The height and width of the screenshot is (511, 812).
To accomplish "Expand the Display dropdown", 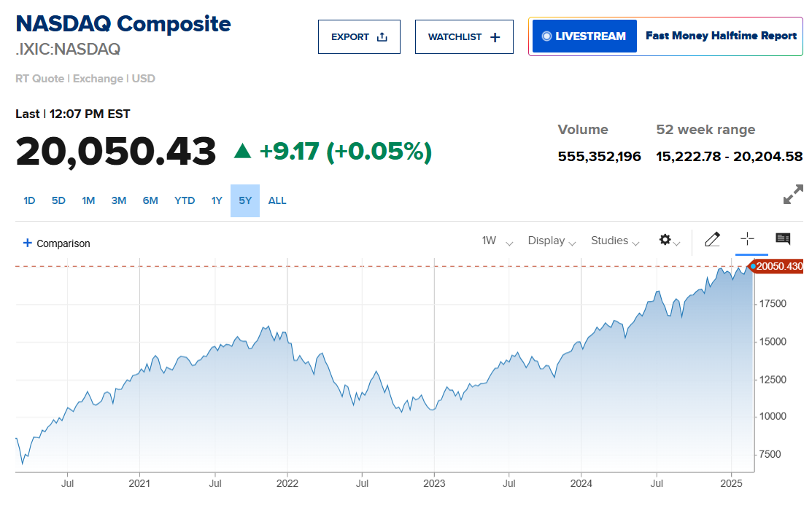I will tap(552, 241).
